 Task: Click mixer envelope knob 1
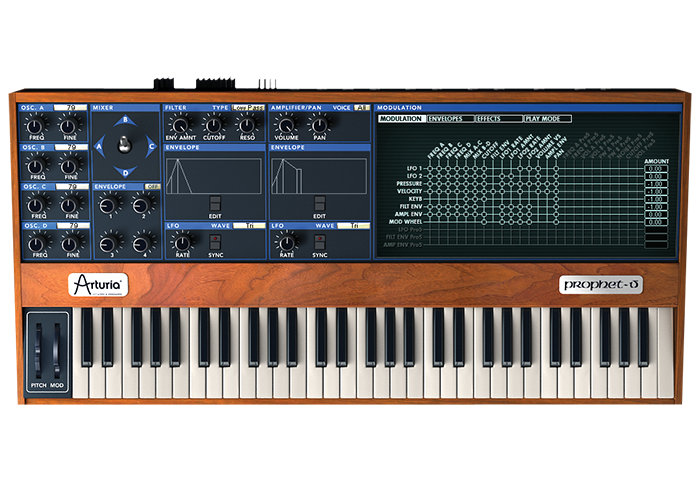(x=108, y=205)
